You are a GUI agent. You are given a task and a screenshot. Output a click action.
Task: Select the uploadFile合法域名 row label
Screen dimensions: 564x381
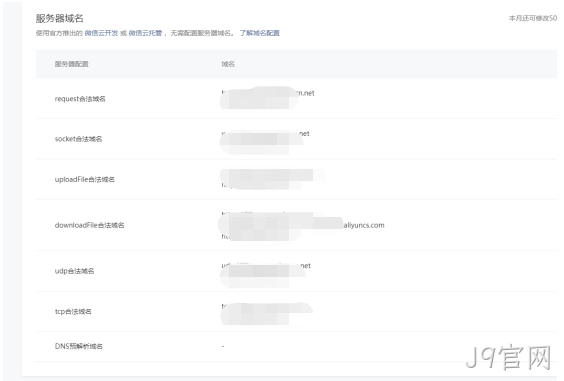pyautogui.click(x=85, y=179)
